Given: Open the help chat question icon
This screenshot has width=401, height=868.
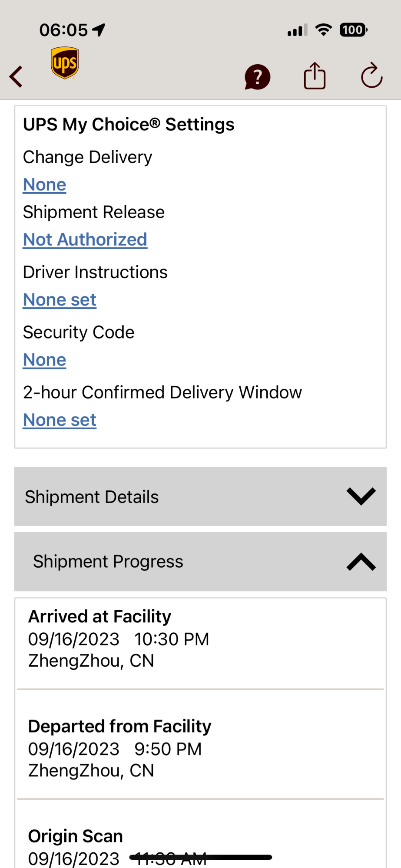Looking at the screenshot, I should click(x=257, y=77).
